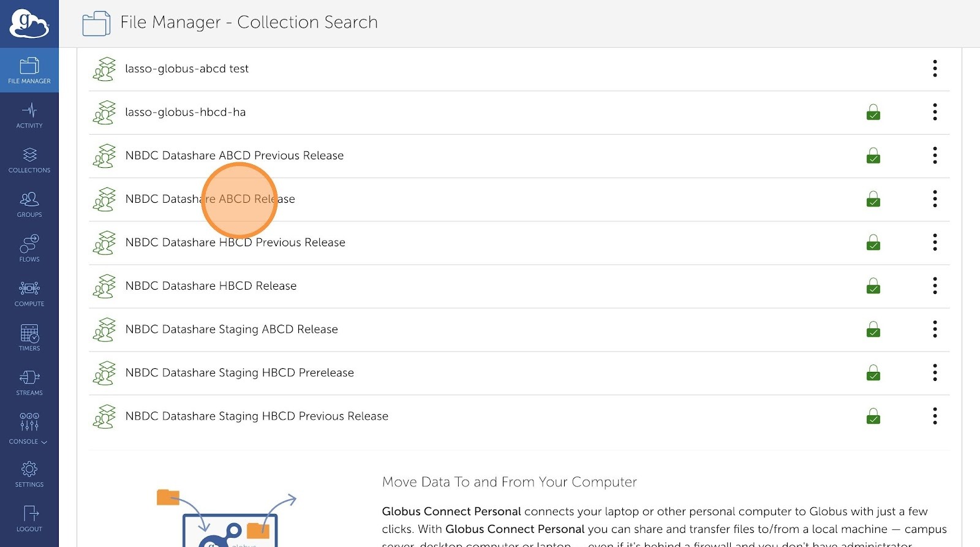Click the Globus Connect Personal laptop illustration

pos(227,518)
